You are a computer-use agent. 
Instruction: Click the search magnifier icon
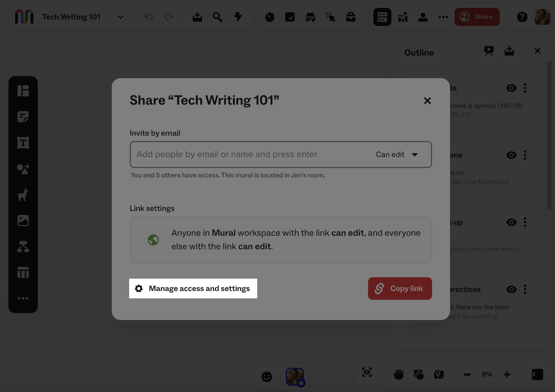coord(217,17)
